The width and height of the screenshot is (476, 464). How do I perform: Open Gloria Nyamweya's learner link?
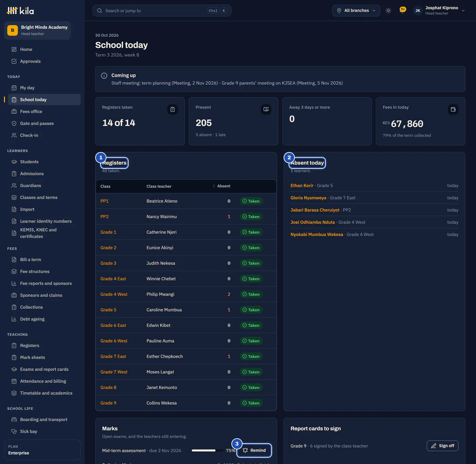click(x=308, y=198)
